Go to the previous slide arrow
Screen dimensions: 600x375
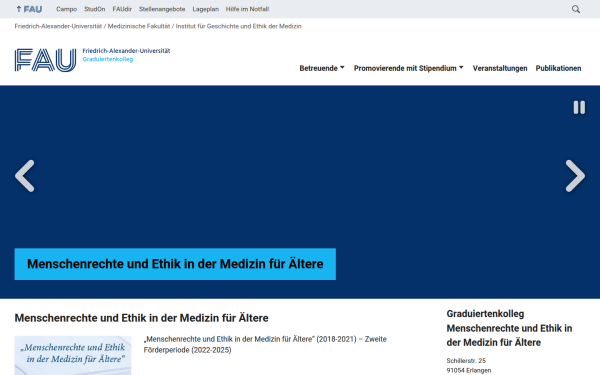coord(25,176)
